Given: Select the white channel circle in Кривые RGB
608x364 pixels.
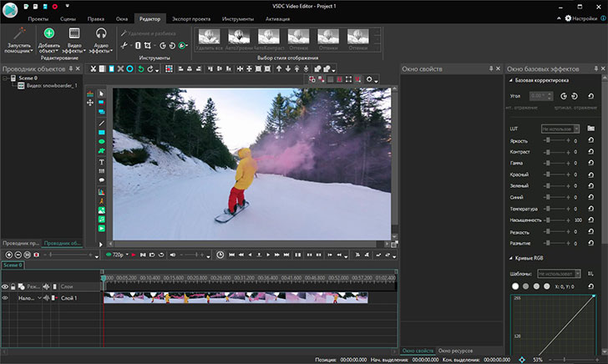Looking at the screenshot, I should pyautogui.click(x=515, y=286).
